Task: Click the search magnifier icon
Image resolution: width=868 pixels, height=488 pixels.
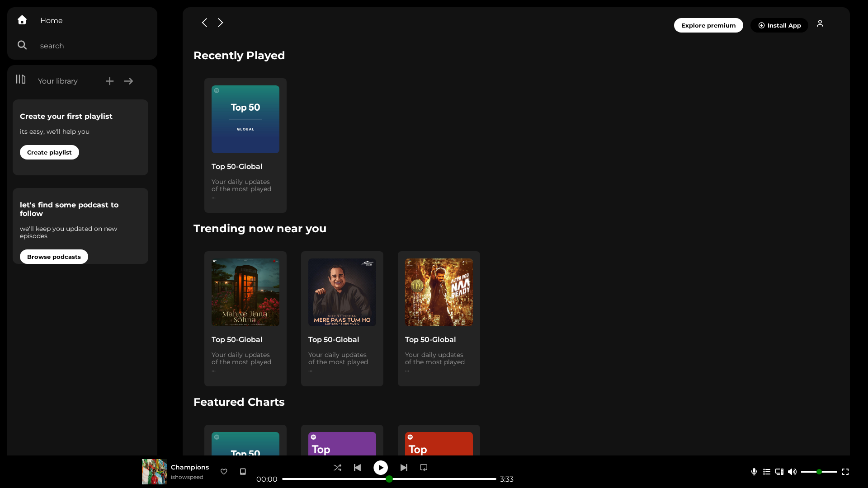Action: pos(22,45)
